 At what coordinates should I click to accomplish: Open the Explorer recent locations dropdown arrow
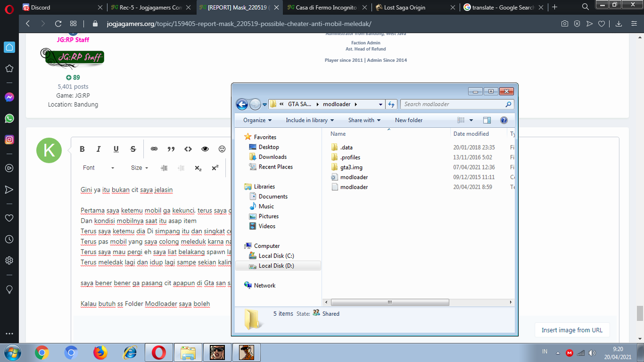[x=265, y=105]
